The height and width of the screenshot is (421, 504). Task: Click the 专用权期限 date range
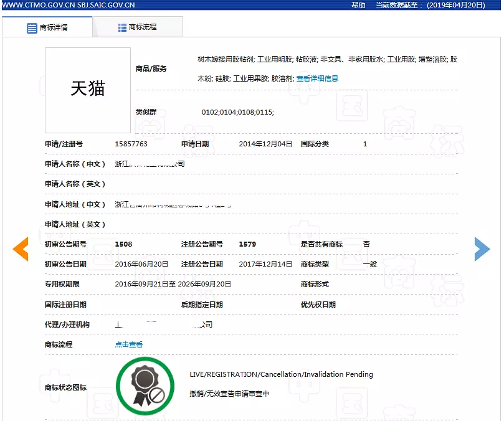coord(173,284)
